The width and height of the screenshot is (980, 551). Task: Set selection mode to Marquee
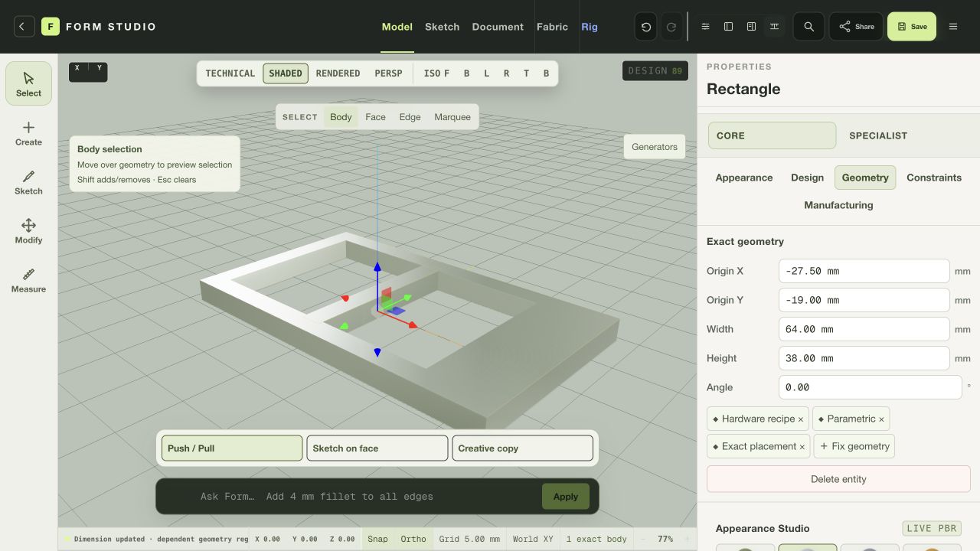point(452,117)
